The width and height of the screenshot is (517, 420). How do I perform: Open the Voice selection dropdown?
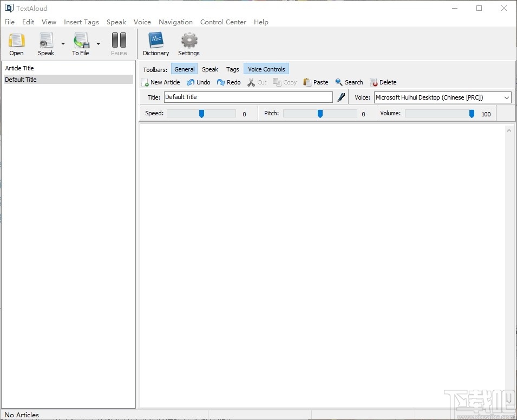click(x=505, y=97)
